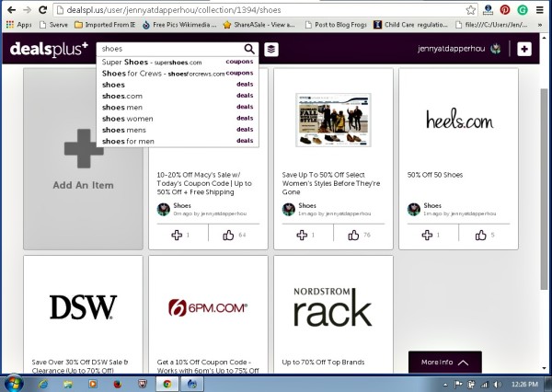This screenshot has height=392, width=552.
Task: Expand the More Info panel
Action: point(445,362)
